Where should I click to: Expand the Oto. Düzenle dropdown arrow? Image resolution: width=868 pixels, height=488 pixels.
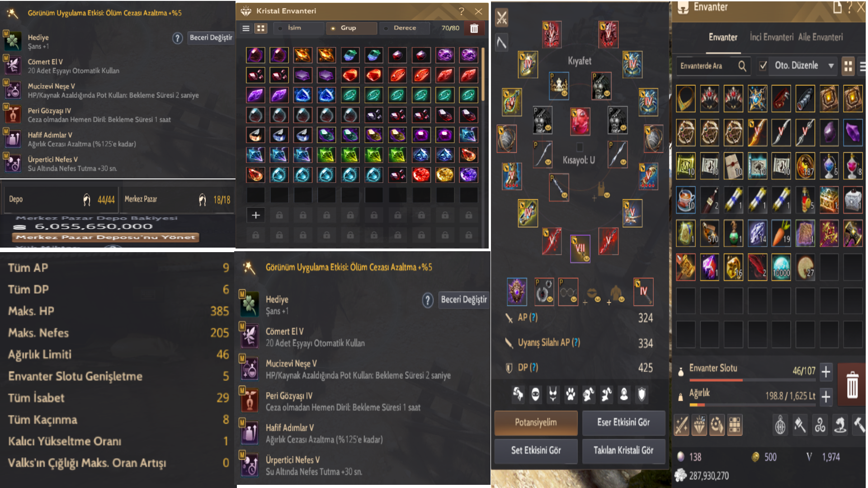(x=831, y=66)
